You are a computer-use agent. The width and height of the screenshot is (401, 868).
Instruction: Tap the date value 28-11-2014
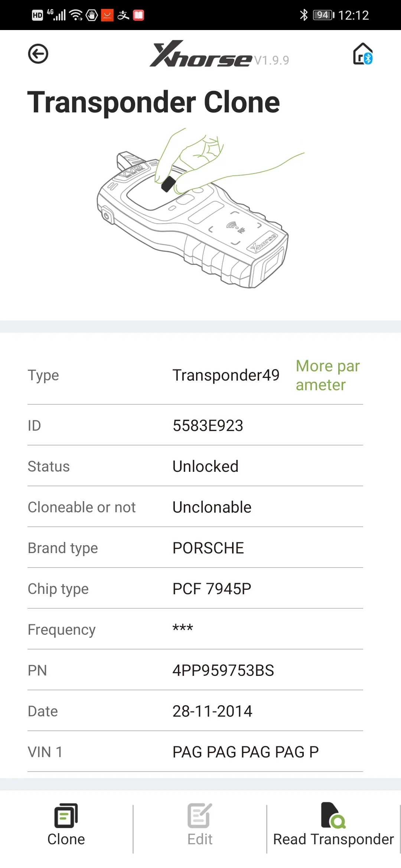click(x=212, y=711)
